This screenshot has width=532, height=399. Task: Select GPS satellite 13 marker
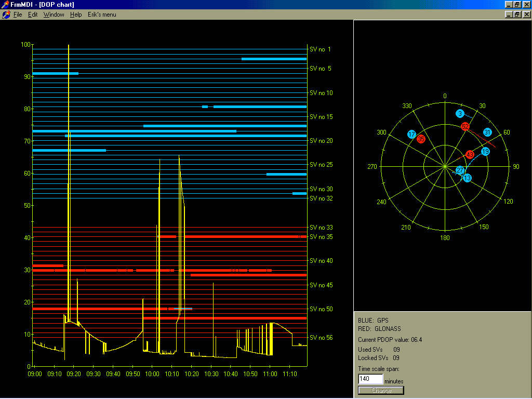(467, 178)
